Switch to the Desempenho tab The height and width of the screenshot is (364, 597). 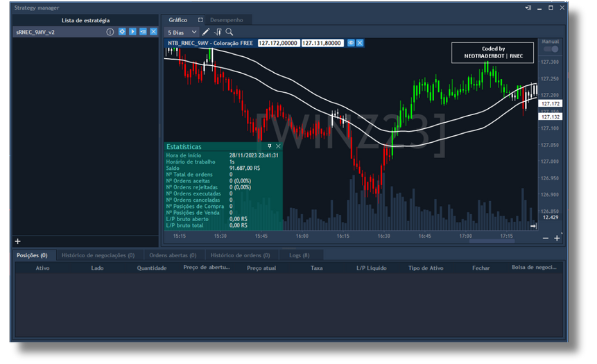[x=226, y=20]
